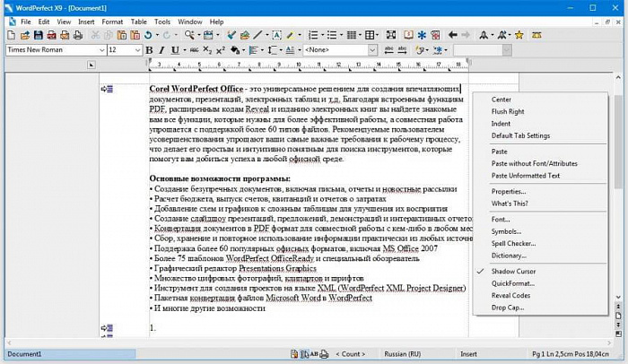Viewport: 628px width, 364px height.
Task: Click the Publish to PDF icon
Action: (51, 35)
